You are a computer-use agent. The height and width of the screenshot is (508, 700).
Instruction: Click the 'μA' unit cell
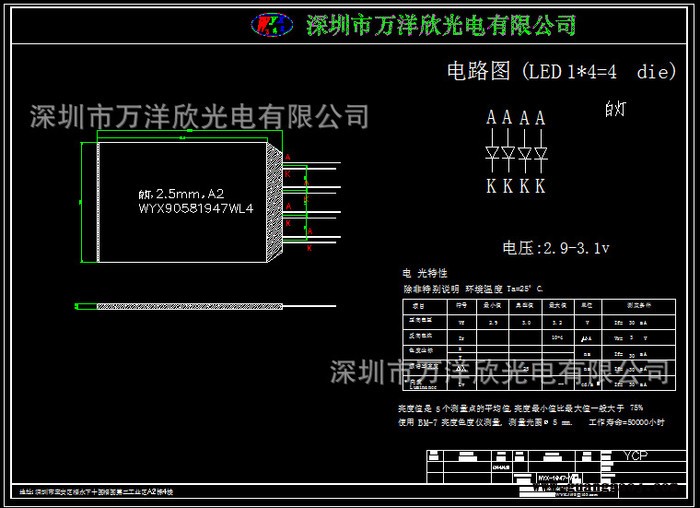[587, 338]
